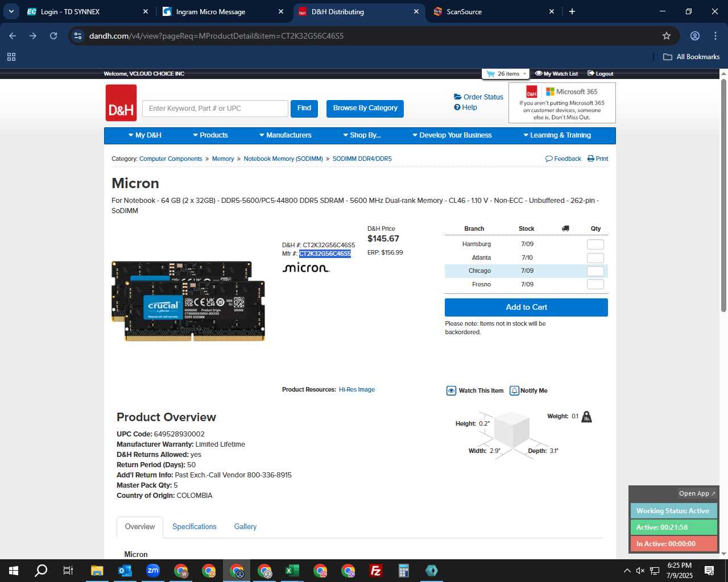The width and height of the screenshot is (728, 582).
Task: Open Outlook from the taskbar
Action: tap(125, 571)
